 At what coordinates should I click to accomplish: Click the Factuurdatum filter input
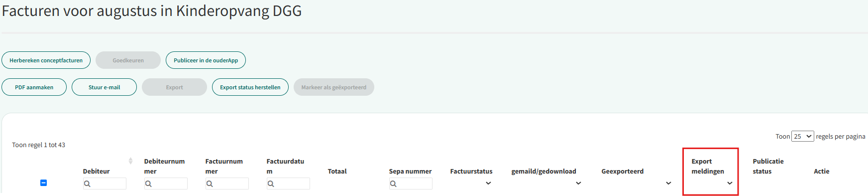click(288, 184)
